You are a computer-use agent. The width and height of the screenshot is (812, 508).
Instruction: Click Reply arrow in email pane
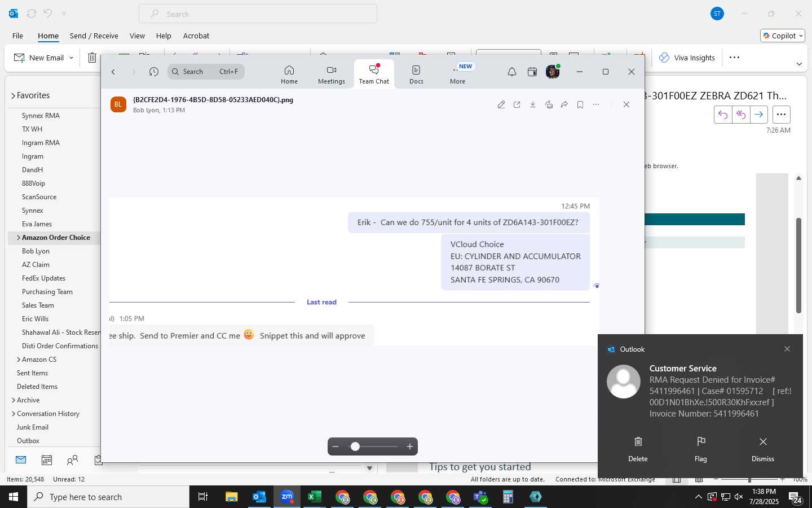pyautogui.click(x=723, y=115)
